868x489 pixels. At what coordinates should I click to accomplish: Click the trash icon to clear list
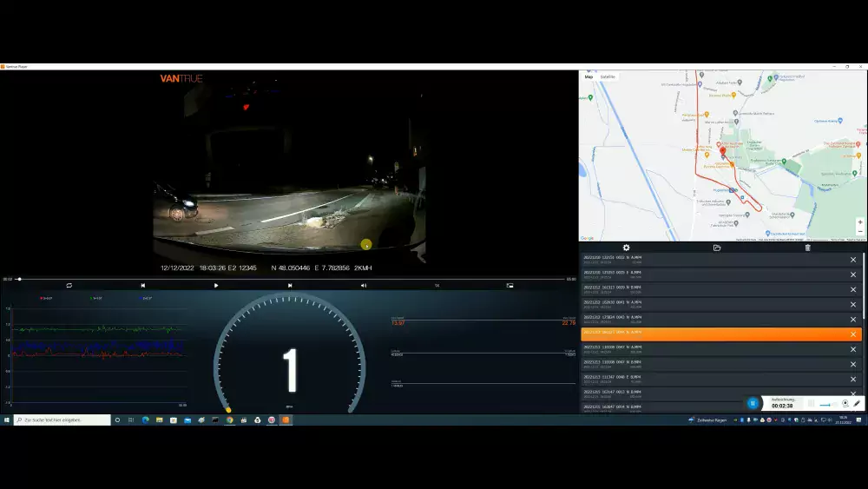tap(807, 248)
